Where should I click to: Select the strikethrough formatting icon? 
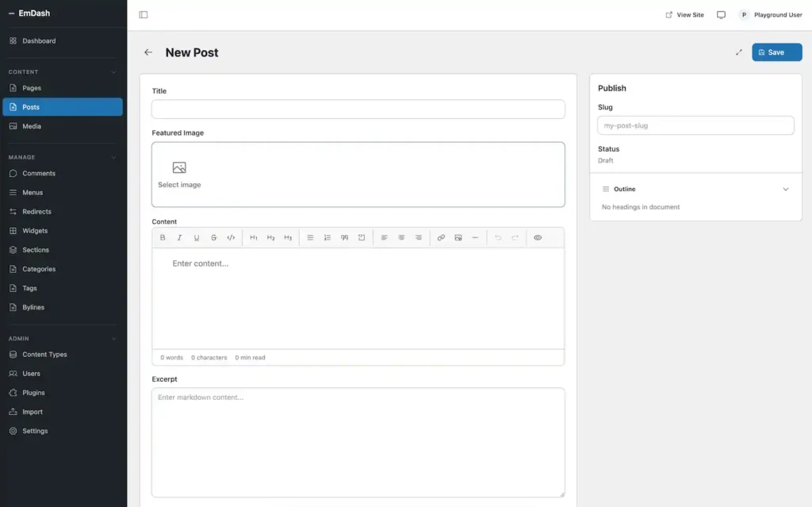coord(213,237)
